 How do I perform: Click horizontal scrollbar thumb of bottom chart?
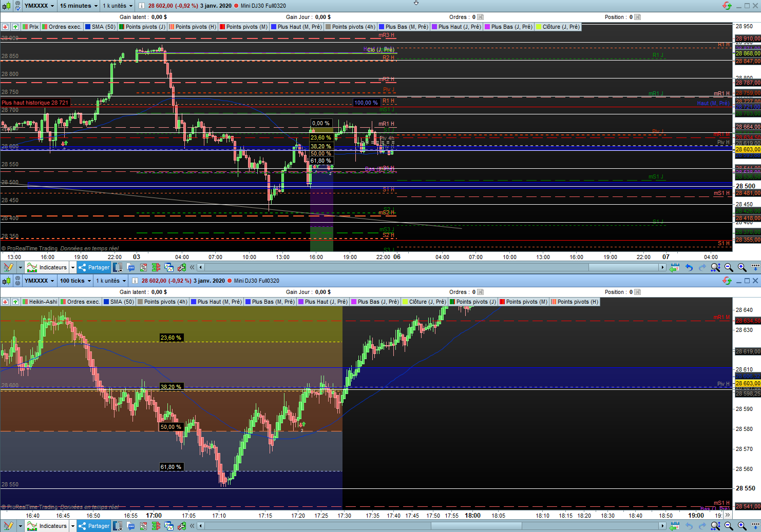point(476,526)
